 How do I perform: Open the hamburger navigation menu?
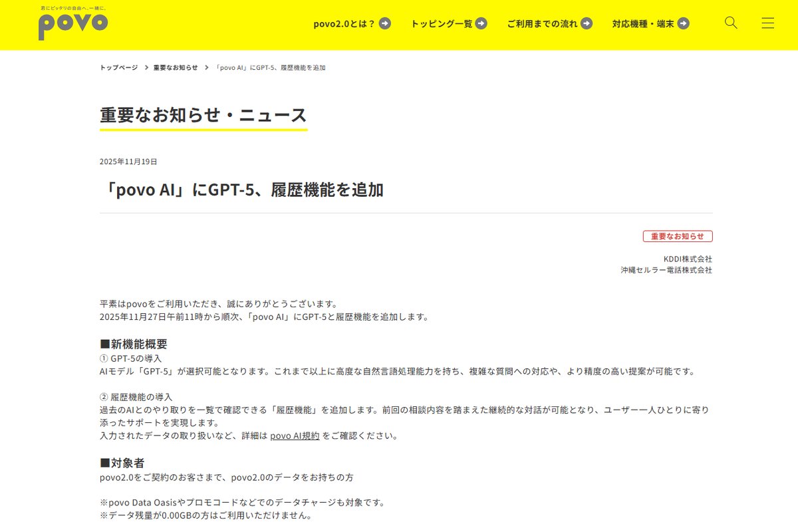coord(767,23)
